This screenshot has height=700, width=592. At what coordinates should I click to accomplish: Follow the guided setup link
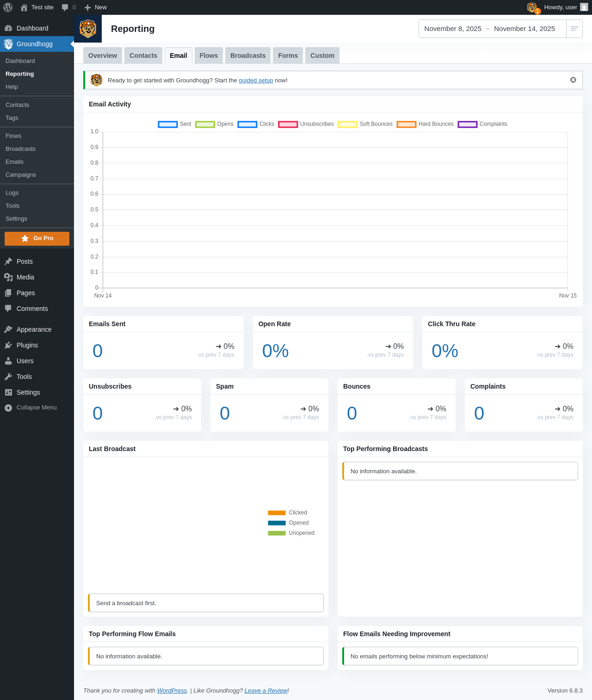click(256, 81)
